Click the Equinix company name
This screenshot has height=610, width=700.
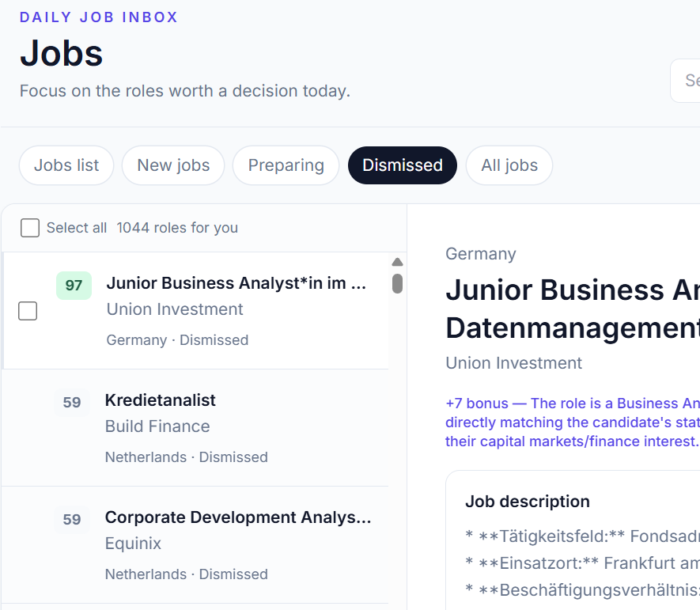(133, 544)
